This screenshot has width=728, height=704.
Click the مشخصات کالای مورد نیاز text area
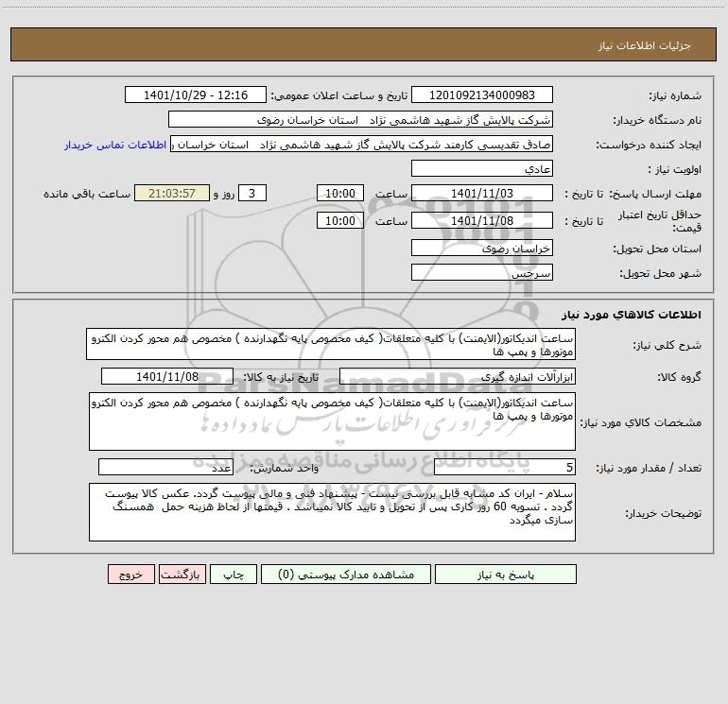pos(332,421)
